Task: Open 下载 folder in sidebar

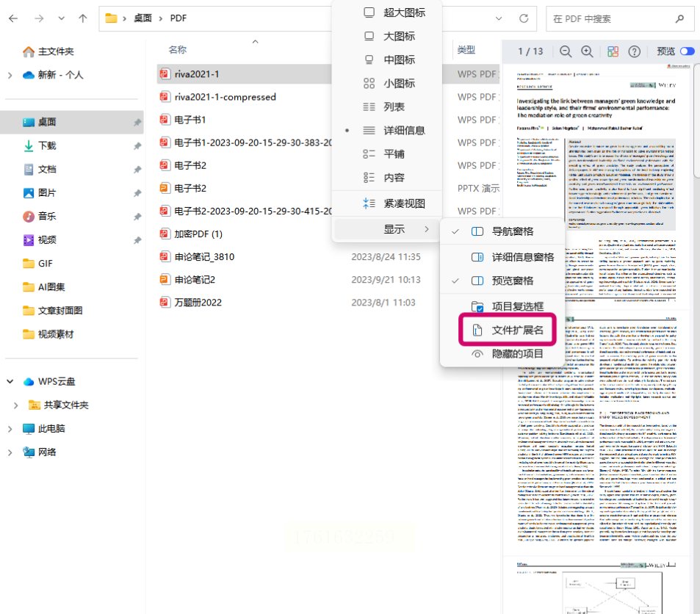Action: pyautogui.click(x=47, y=145)
